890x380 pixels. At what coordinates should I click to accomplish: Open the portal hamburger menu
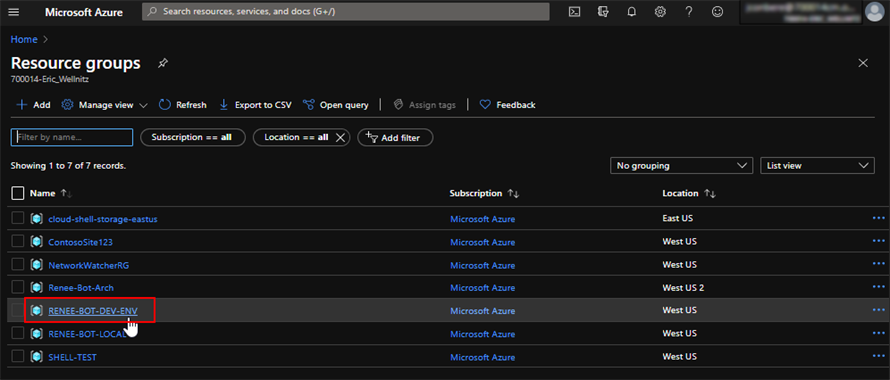[x=14, y=12]
